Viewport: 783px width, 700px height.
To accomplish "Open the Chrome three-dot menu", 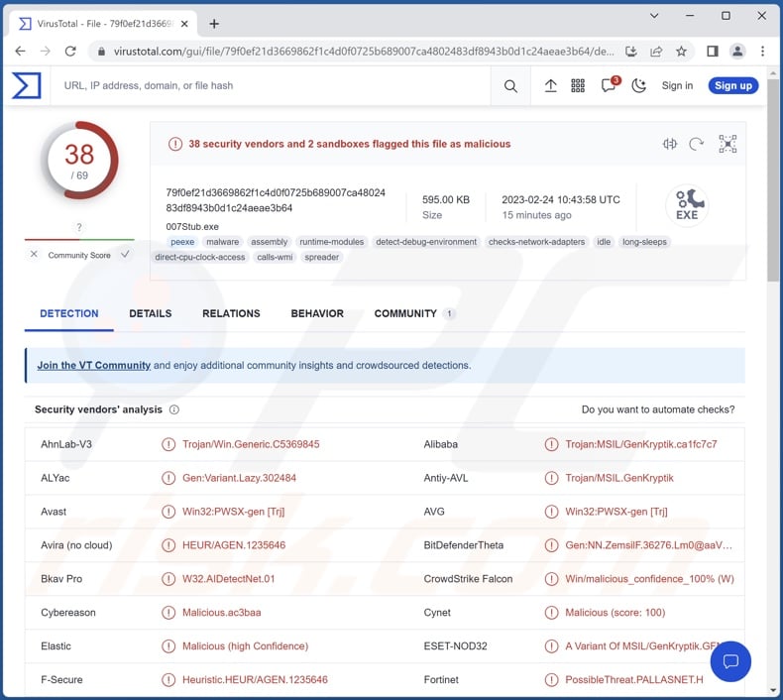I will (762, 51).
